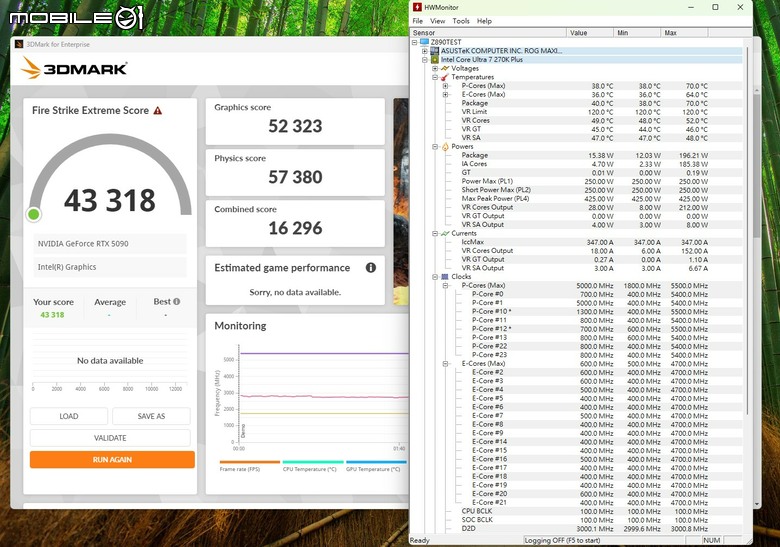Click the Powers flame icon
This screenshot has width=780, height=547.
coord(445,147)
